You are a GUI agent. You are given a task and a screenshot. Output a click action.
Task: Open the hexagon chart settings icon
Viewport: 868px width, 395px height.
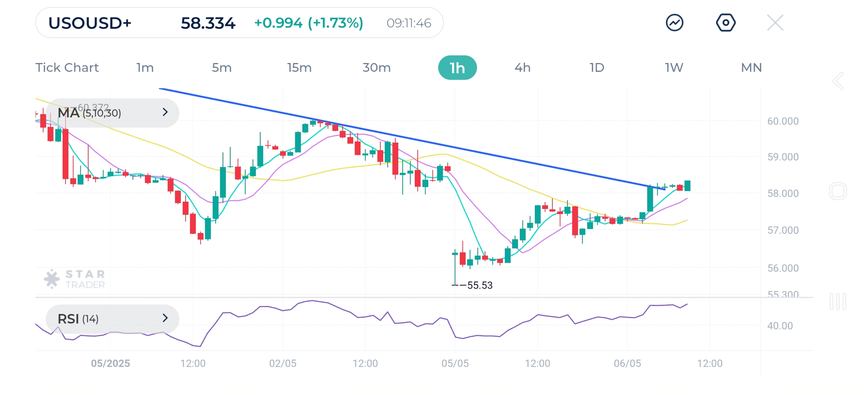tap(726, 23)
